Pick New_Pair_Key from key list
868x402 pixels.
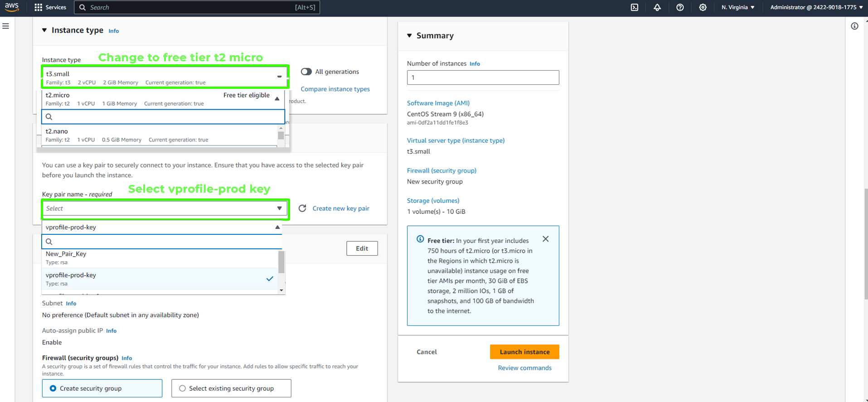[x=160, y=257]
